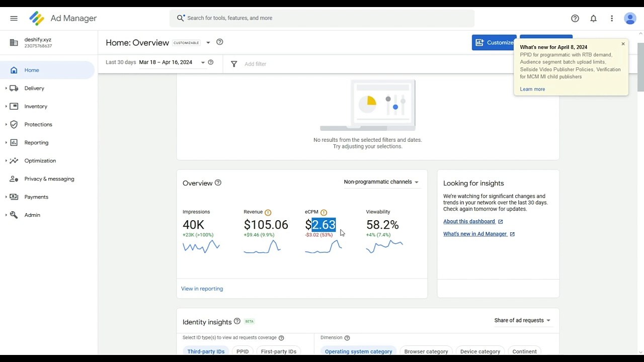Open the three-dot more options menu
Screen dimensions: 644x362
[612, 18]
